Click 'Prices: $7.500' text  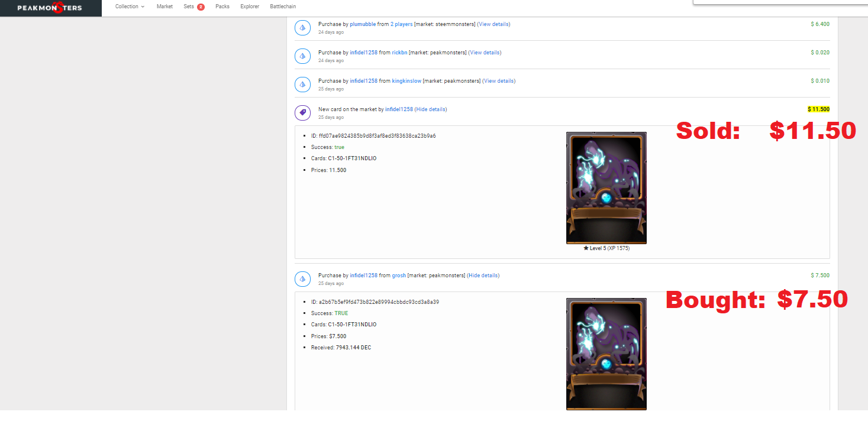click(329, 336)
